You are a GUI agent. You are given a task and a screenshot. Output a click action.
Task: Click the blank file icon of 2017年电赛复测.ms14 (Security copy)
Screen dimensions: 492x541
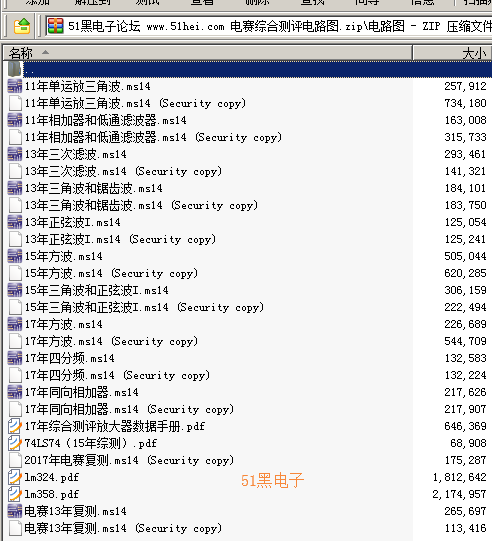click(15, 461)
